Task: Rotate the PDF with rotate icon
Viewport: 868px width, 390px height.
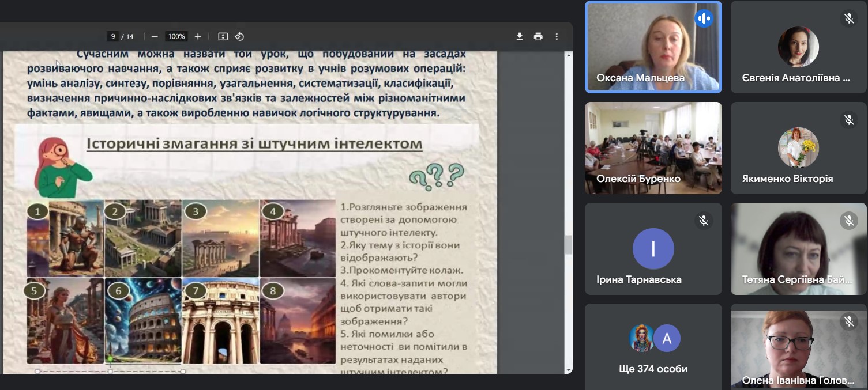Action: tap(239, 36)
